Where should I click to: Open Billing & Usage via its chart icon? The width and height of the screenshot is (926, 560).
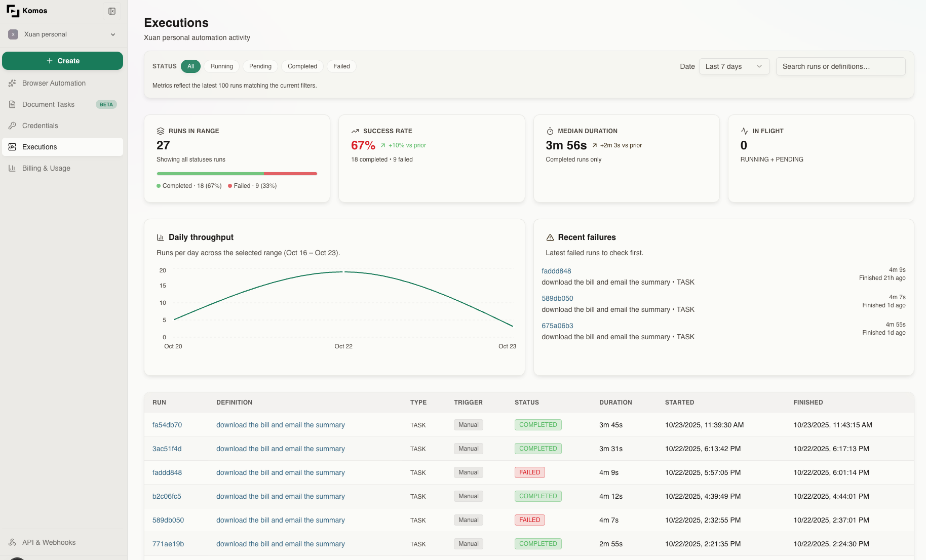coord(13,168)
